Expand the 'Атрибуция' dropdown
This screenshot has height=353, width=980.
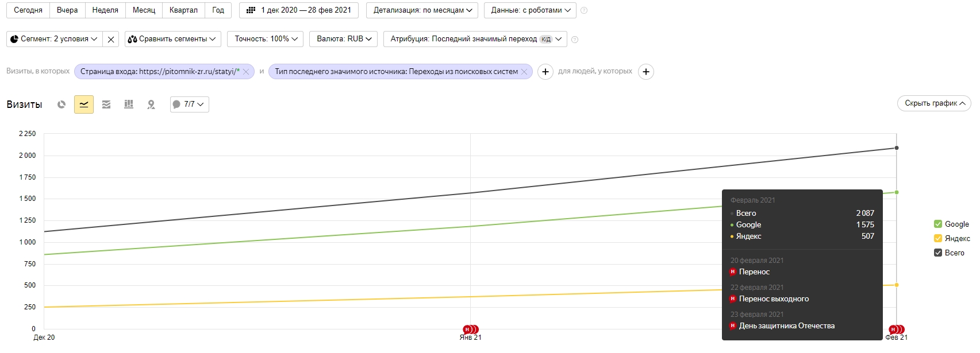(475, 39)
